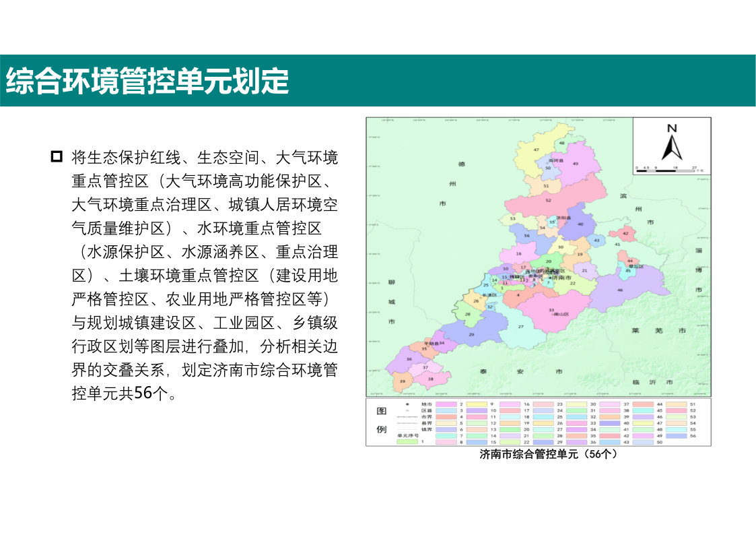
Task: Click map region numbered 22
Action: pyautogui.click(x=572, y=283)
